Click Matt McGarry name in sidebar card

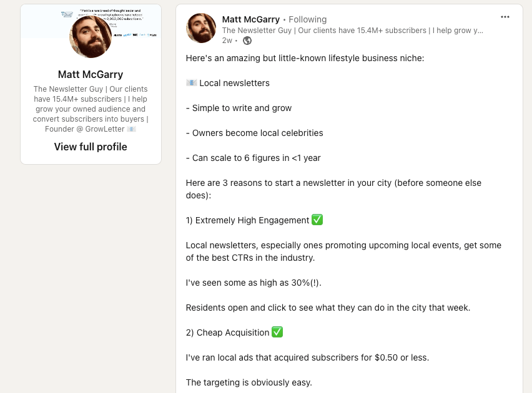point(91,75)
